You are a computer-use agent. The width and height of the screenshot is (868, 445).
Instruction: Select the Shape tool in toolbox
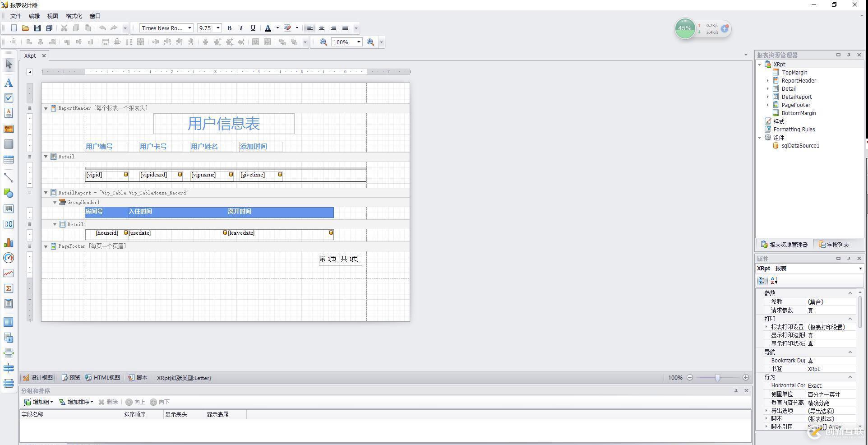(9, 193)
